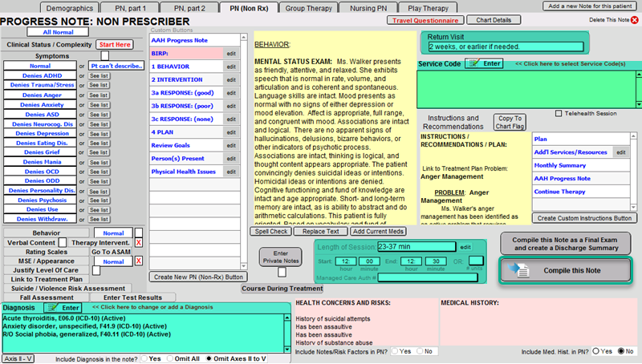Click the Compile this Note document icon
Viewport: 642px width, 364px height.
tap(519, 270)
